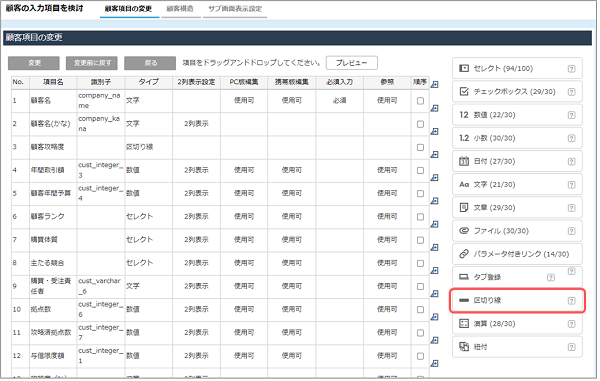Click the 必須入力 column header
600x381 pixels.
[339, 82]
